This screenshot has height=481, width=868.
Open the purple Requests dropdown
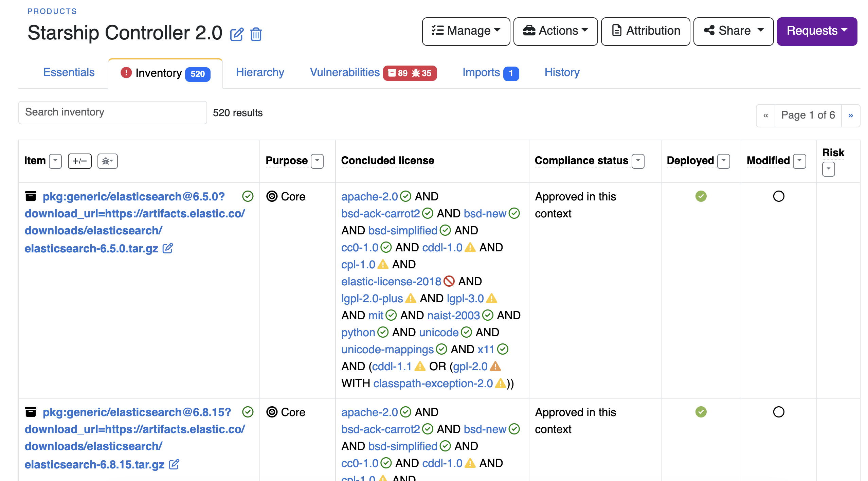[817, 31]
